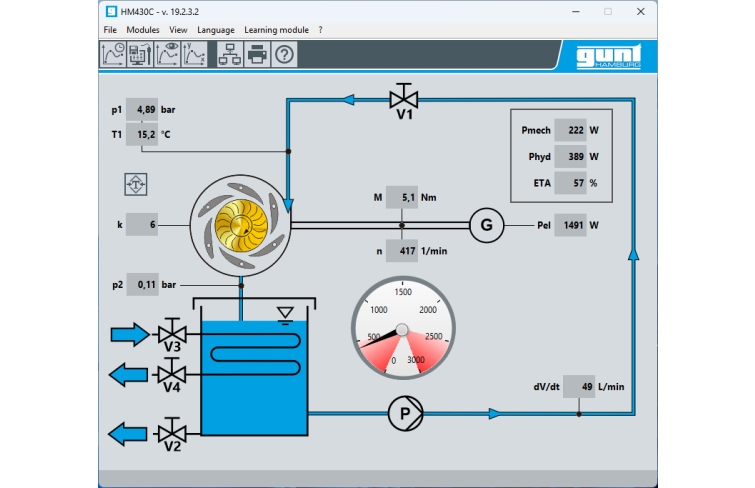Click the Pmech label

pyautogui.click(x=535, y=130)
